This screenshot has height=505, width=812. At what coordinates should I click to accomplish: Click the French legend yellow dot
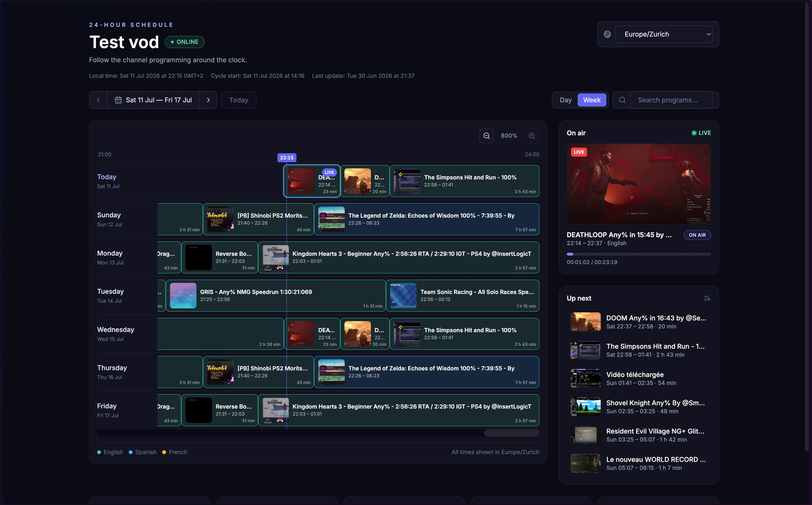(x=164, y=452)
